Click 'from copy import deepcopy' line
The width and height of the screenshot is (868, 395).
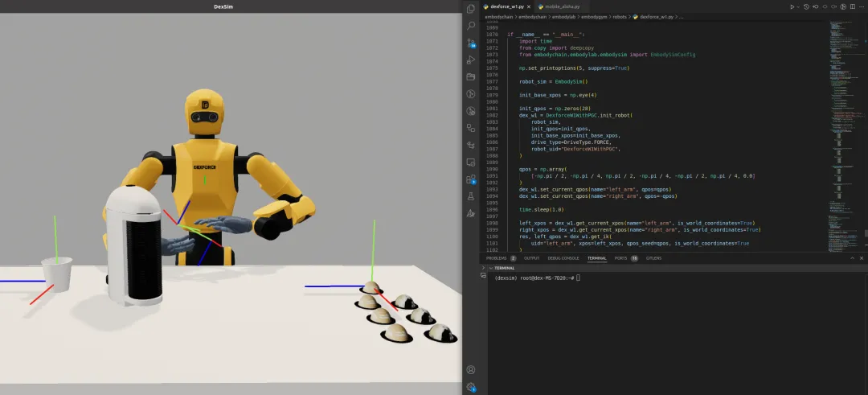pos(556,48)
